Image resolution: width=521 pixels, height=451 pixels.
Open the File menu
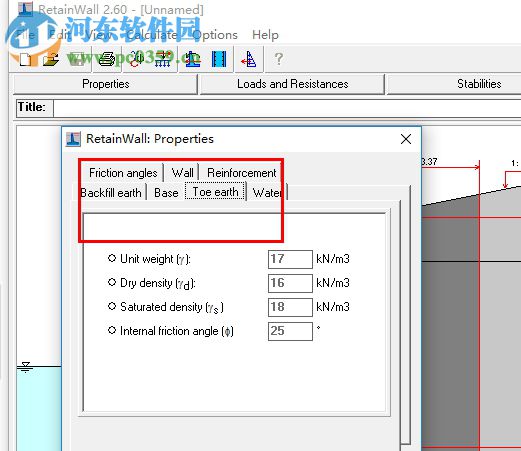tap(25, 35)
